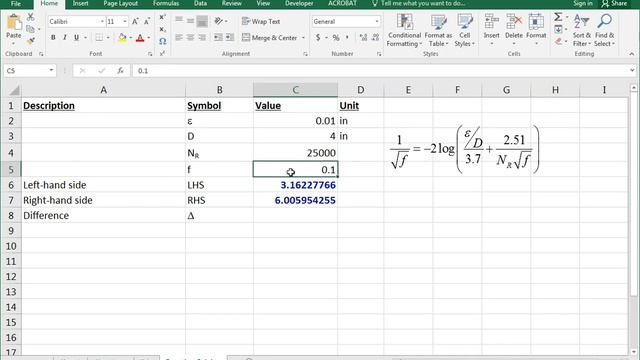Open the font size dropdown

(x=124, y=22)
